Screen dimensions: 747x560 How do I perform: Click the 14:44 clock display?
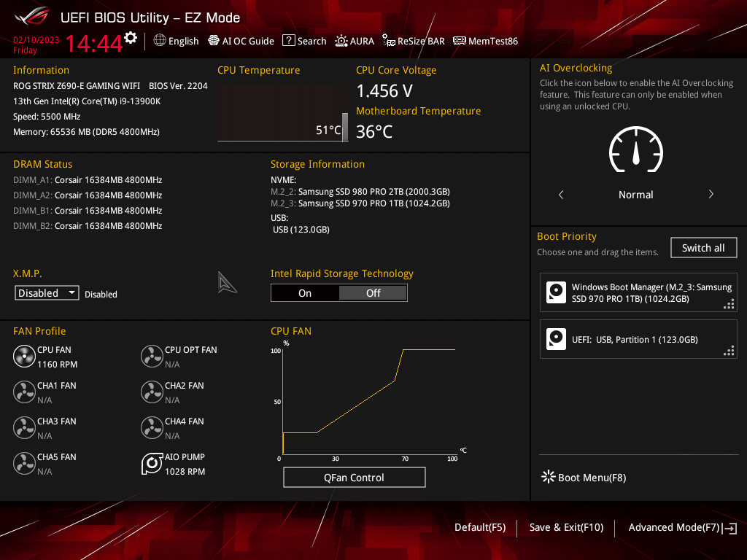[94, 43]
